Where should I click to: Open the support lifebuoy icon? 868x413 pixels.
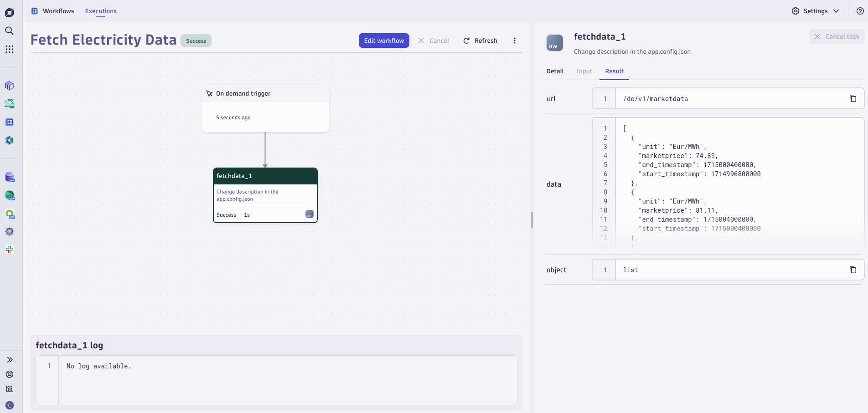(10, 374)
